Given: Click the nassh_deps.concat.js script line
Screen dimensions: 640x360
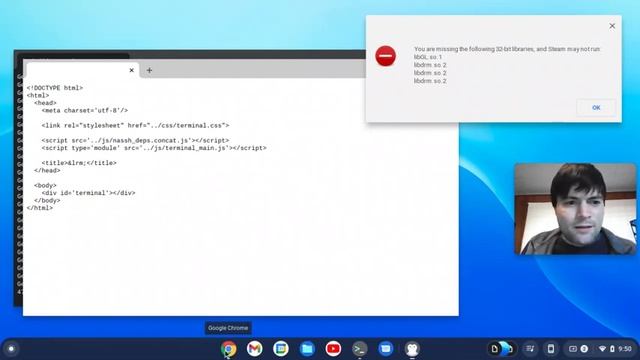Looking at the screenshot, I should point(135,140).
